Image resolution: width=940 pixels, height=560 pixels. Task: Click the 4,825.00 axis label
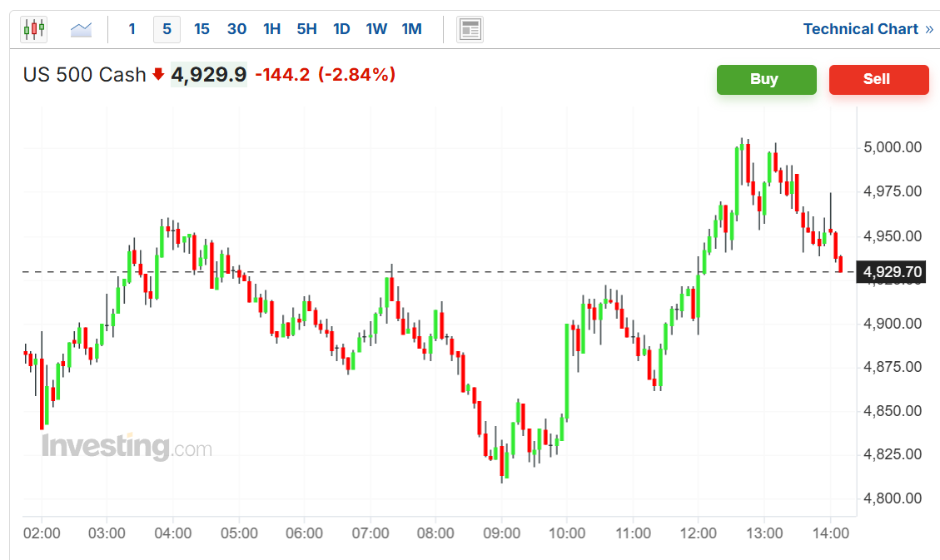pos(892,454)
